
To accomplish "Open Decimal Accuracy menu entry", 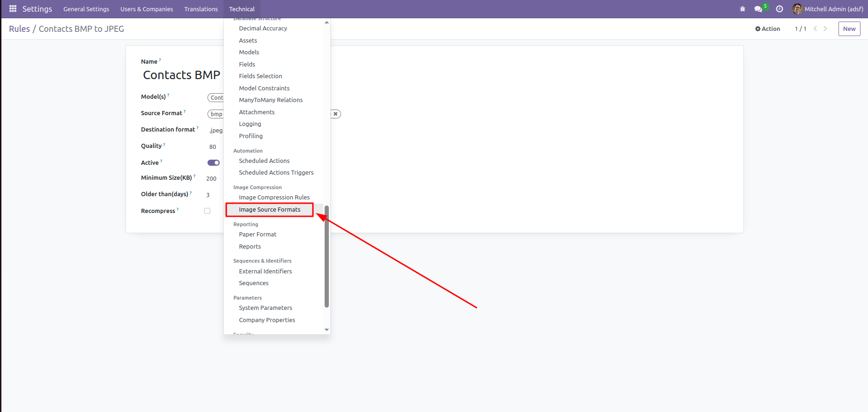I will pyautogui.click(x=263, y=28).
